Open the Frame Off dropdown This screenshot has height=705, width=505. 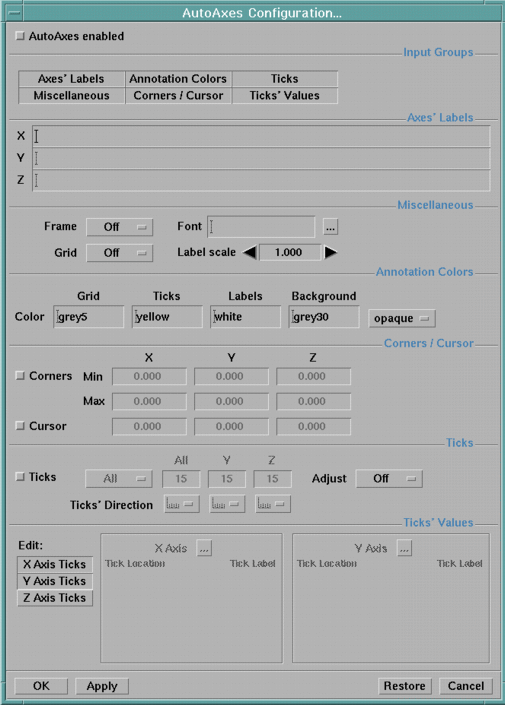pos(120,227)
